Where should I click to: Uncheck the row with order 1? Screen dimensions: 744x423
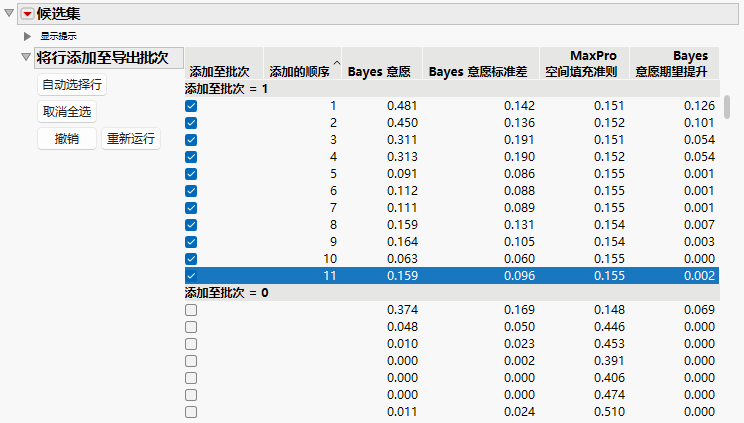191,106
